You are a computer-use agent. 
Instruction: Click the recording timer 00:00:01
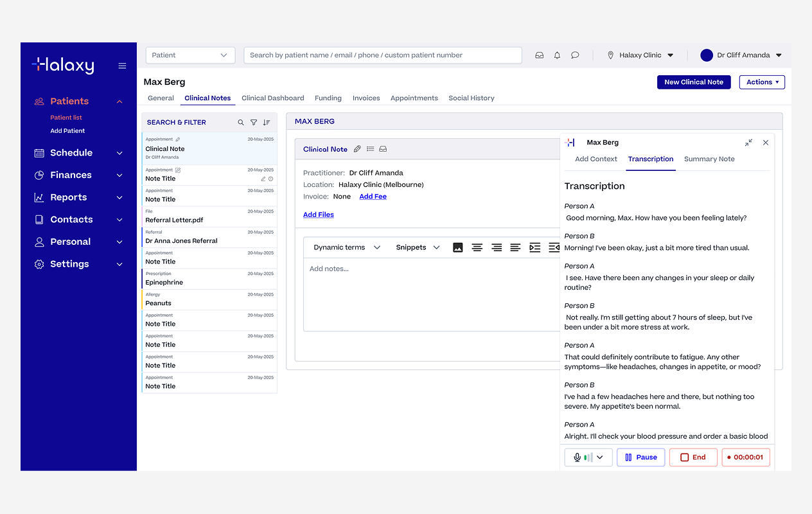pos(746,457)
